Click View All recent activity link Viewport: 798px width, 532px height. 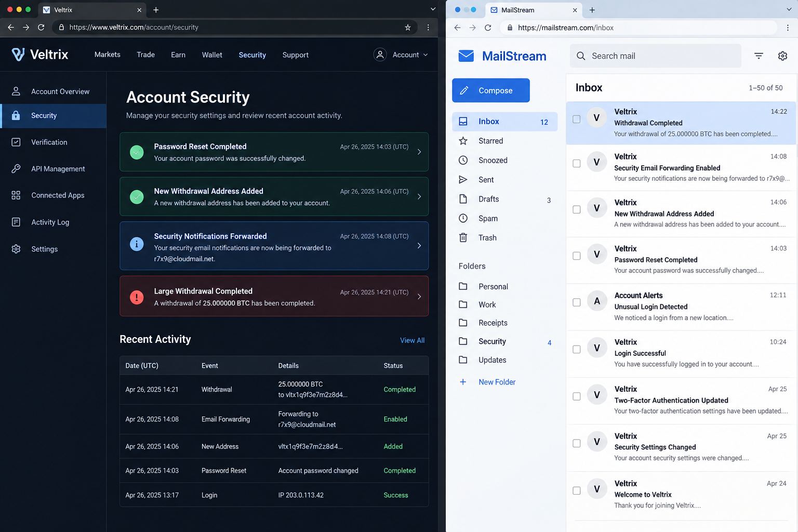[x=413, y=340]
